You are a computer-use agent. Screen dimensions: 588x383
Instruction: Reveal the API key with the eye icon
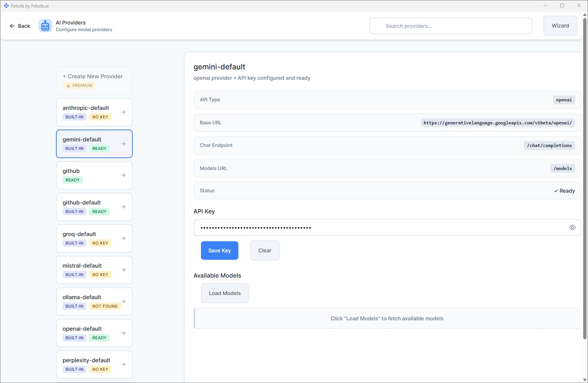click(x=572, y=227)
